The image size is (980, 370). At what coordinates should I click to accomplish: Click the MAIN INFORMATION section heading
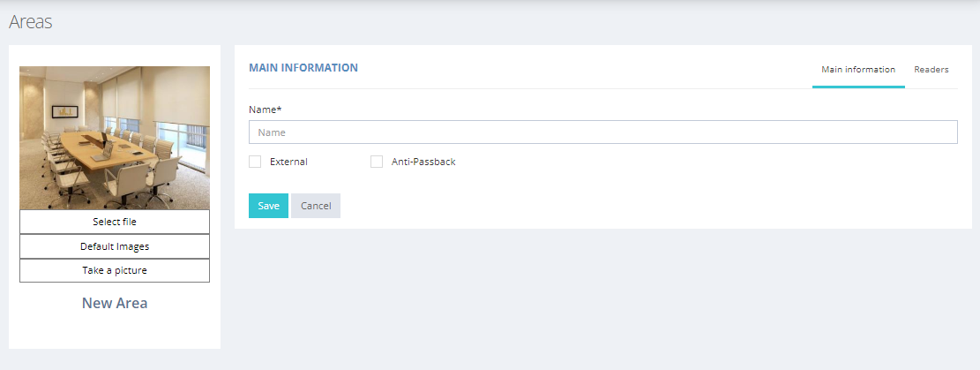tap(303, 68)
